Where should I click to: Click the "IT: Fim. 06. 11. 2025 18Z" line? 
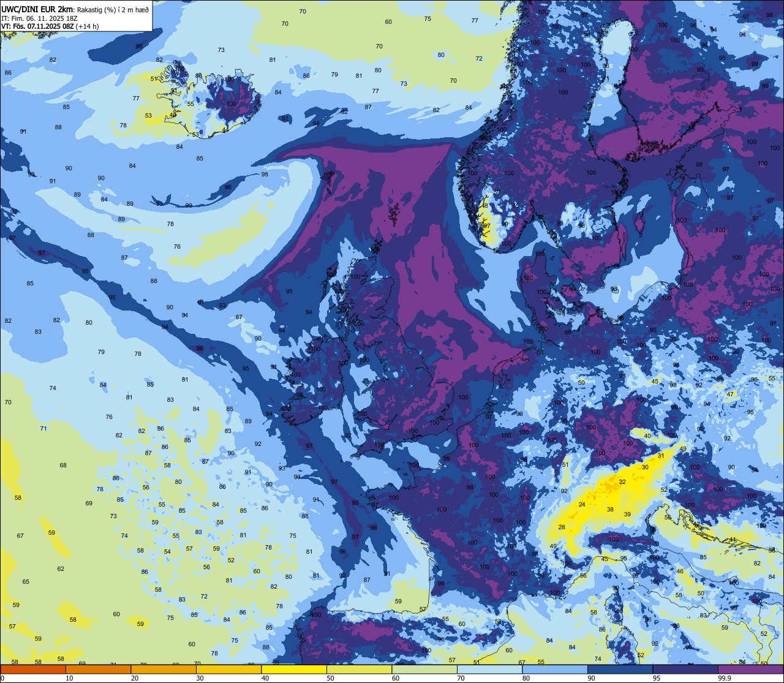click(x=39, y=18)
